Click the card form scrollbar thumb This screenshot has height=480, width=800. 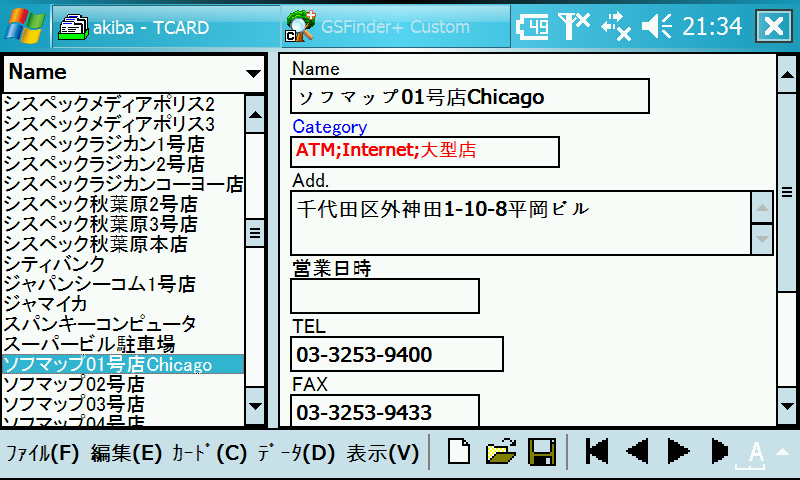coord(787,192)
